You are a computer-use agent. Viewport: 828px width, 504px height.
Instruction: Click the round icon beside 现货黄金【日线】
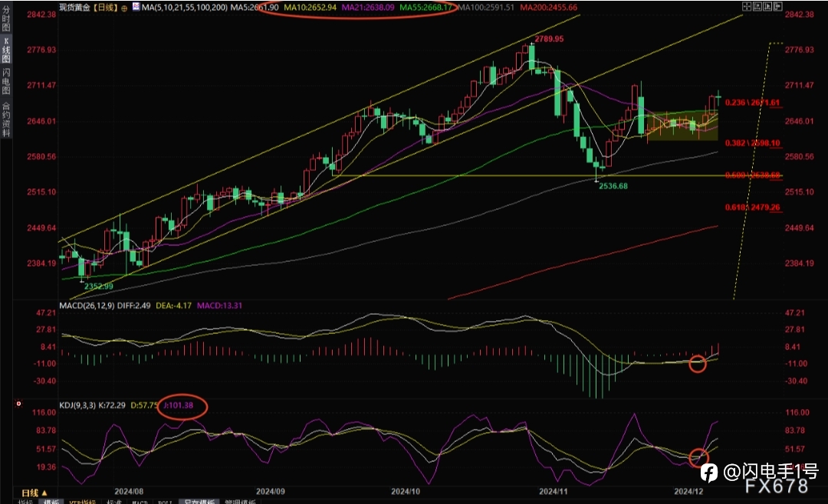click(x=124, y=8)
